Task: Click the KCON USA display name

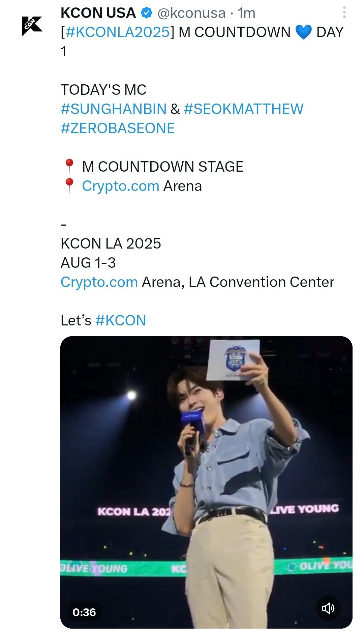Action: 98,13
